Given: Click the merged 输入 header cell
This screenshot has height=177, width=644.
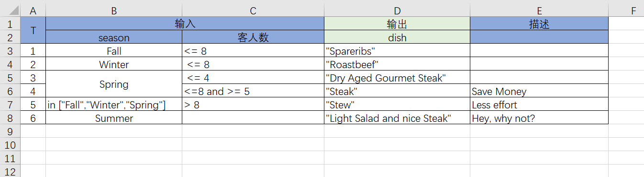Looking at the screenshot, I should click(185, 24).
